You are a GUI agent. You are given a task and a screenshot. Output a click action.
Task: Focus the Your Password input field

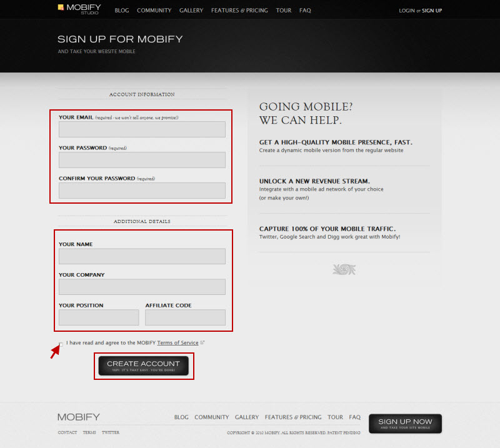pos(142,160)
